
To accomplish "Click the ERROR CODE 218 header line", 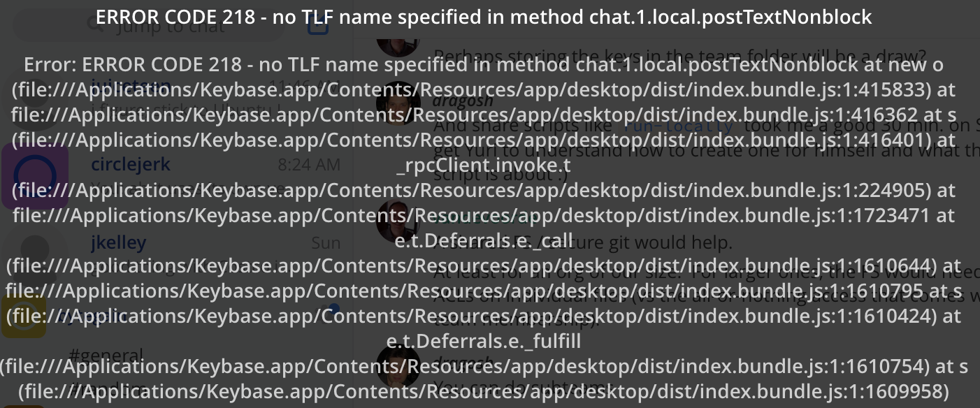I will pos(484,17).
